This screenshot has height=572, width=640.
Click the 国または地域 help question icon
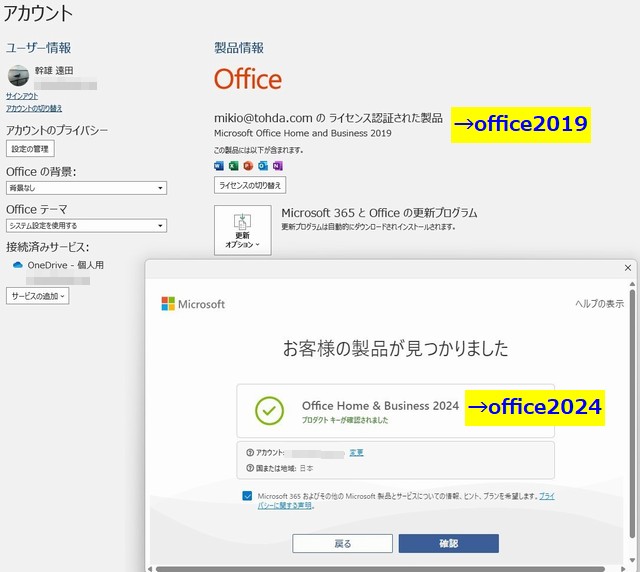click(250, 468)
